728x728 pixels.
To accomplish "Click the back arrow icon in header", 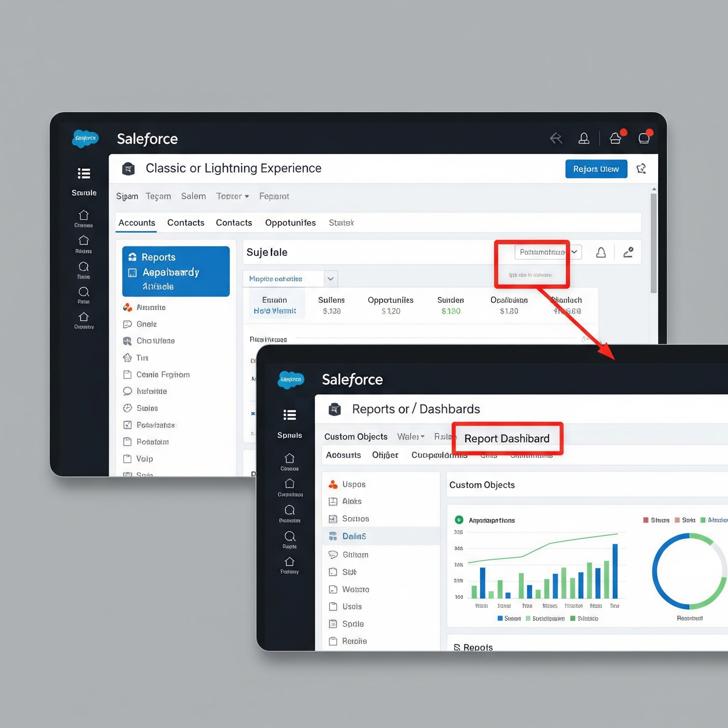I will point(556,138).
